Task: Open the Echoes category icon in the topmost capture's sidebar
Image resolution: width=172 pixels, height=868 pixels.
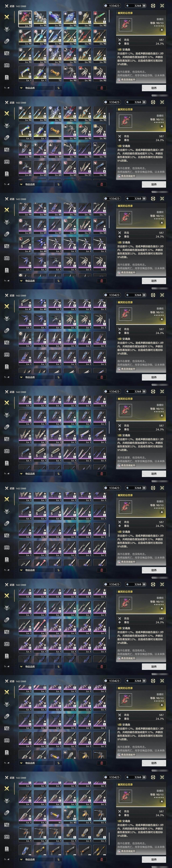Action: [7, 29]
